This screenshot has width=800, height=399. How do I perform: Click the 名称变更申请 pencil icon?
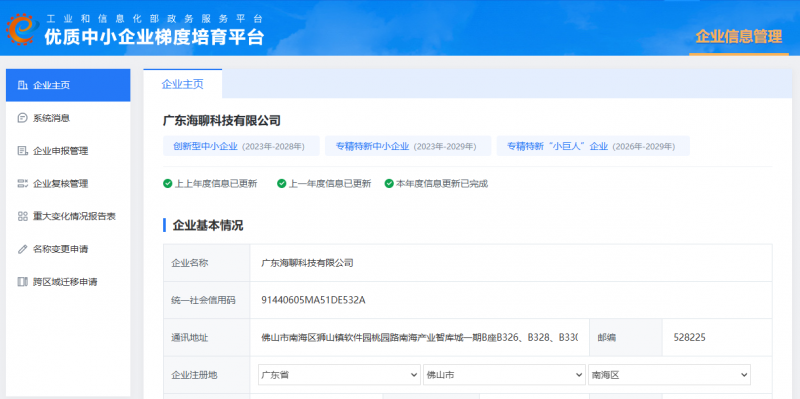(x=22, y=250)
